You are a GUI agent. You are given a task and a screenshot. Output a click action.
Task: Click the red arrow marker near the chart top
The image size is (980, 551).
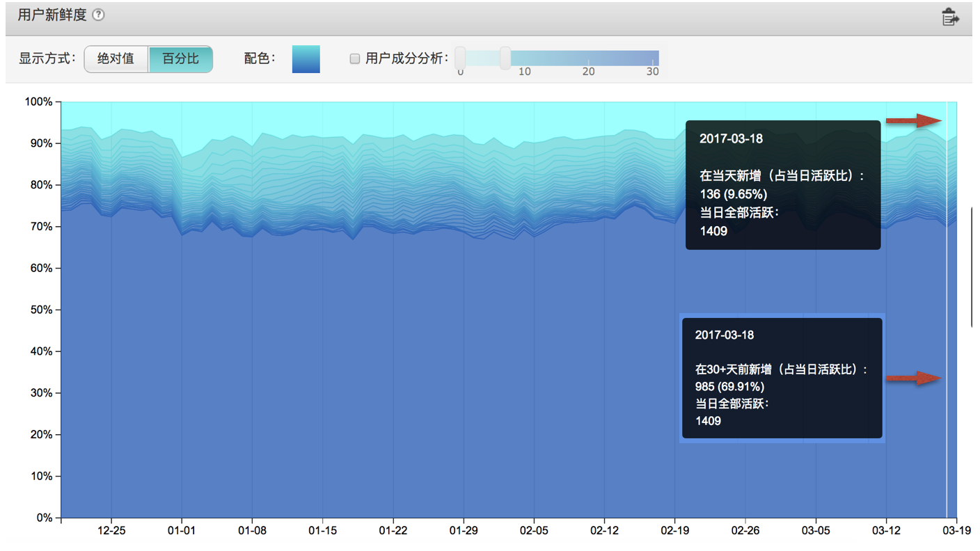pos(914,120)
